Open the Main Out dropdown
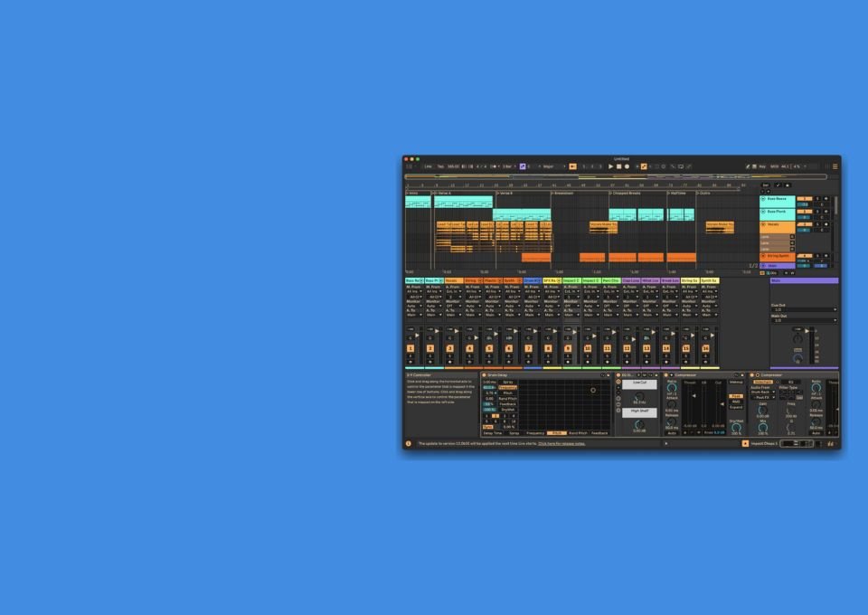This screenshot has width=868, height=615. click(803, 320)
